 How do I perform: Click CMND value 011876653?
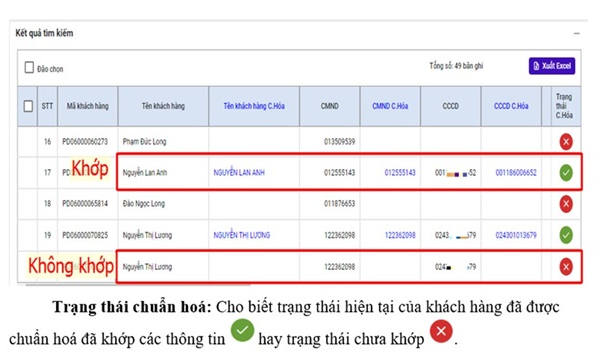339,204
